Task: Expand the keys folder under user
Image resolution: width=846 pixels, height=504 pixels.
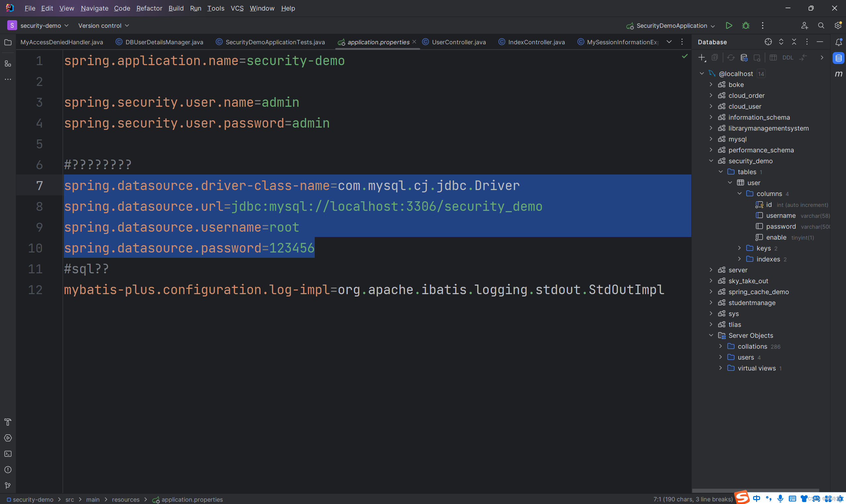Action: coord(739,248)
